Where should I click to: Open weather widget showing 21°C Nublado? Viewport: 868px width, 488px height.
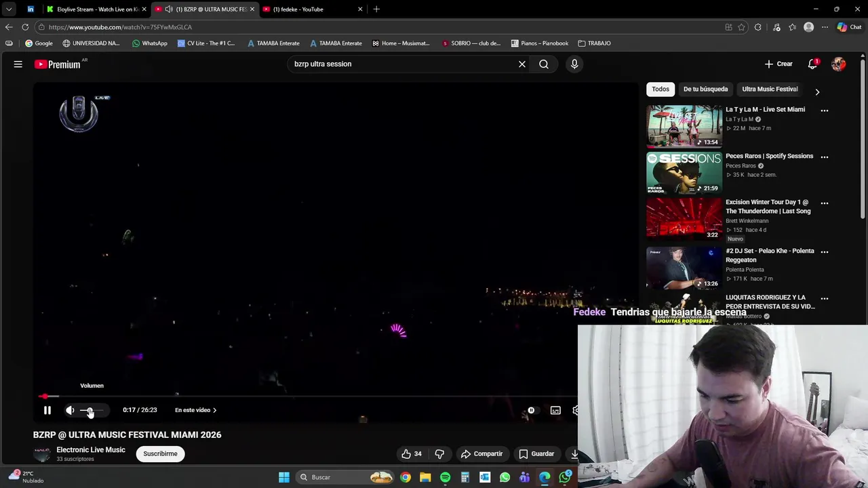point(26,476)
